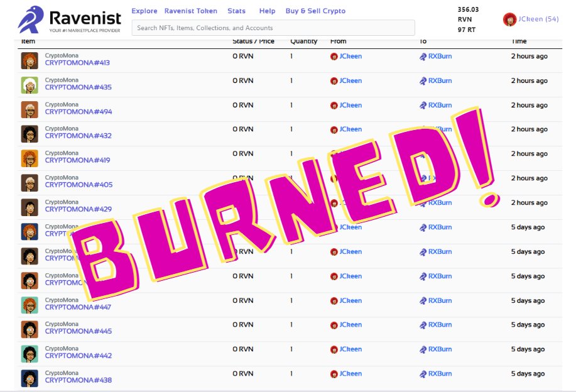Image resolution: width=576 pixels, height=392 pixels.
Task: Open CRYPTOMONA#432 item link
Action: [79, 136]
